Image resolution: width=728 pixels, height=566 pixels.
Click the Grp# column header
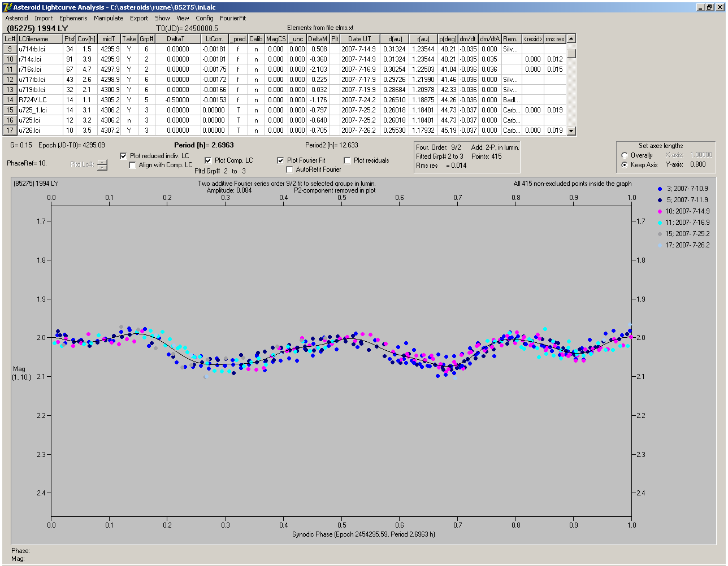[146, 39]
